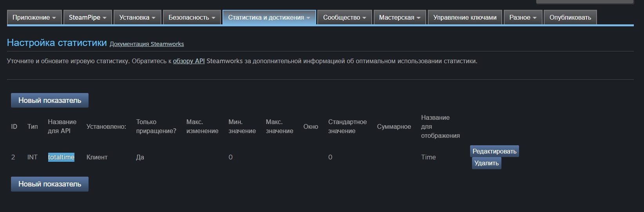Click the Time display name cell

pyautogui.click(x=429, y=157)
